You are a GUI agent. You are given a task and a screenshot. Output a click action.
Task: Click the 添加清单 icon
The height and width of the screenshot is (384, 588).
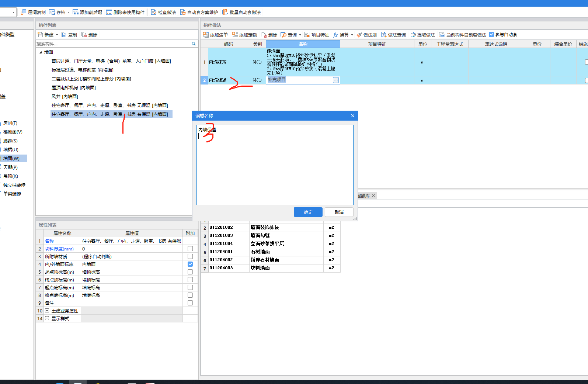point(206,35)
